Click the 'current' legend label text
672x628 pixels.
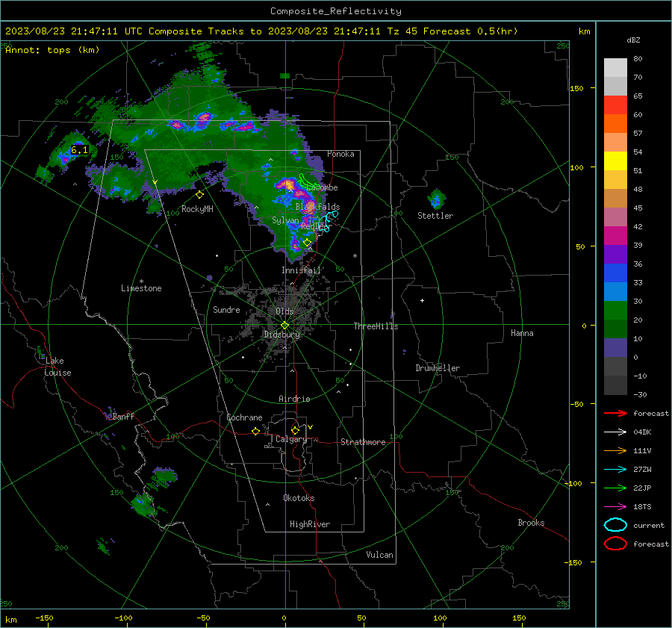[x=649, y=525]
